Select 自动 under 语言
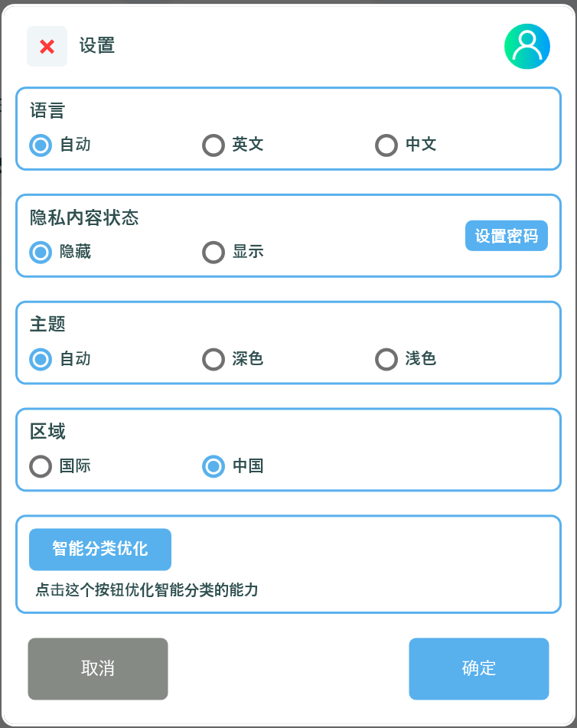 click(41, 145)
